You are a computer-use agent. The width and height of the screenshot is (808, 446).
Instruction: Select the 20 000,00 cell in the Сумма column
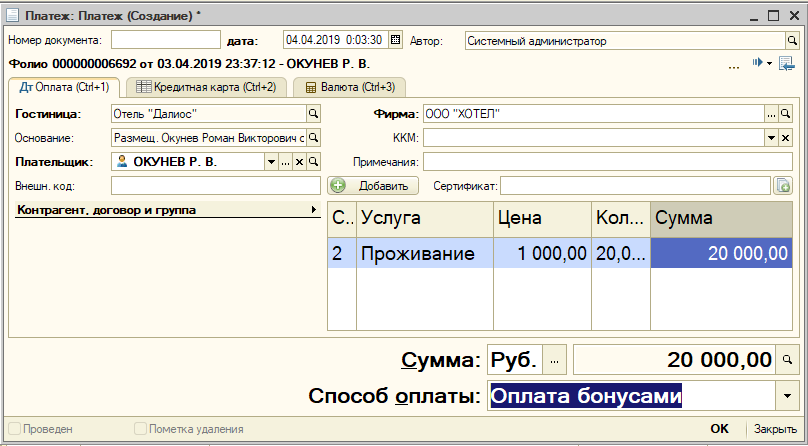[x=721, y=253]
